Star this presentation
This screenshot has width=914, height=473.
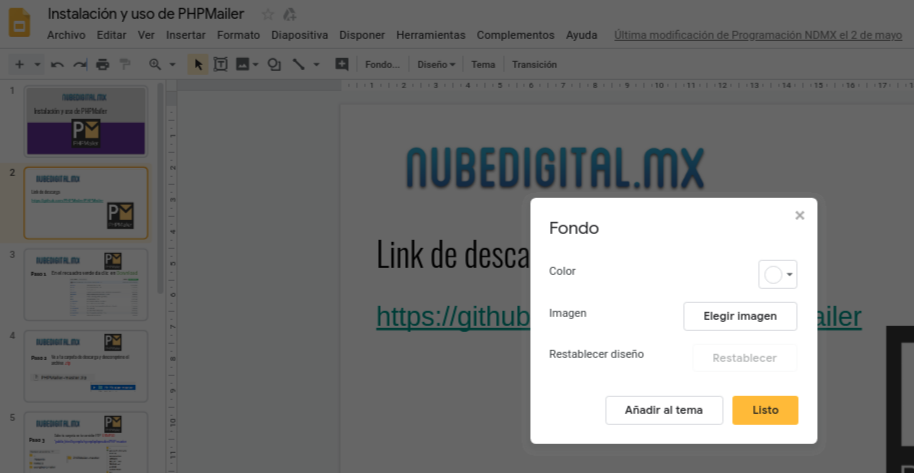pos(267,14)
